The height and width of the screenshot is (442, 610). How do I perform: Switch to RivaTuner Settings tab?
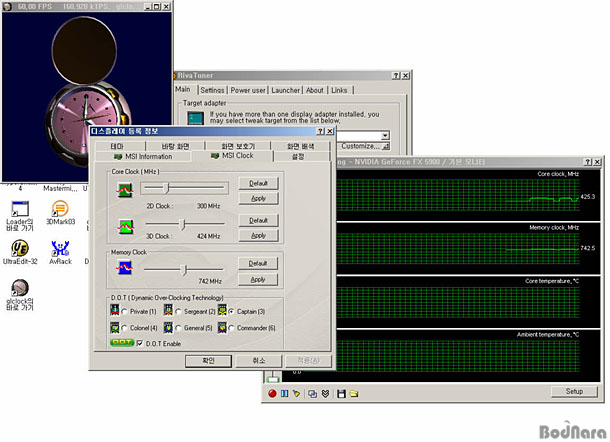[x=212, y=90]
